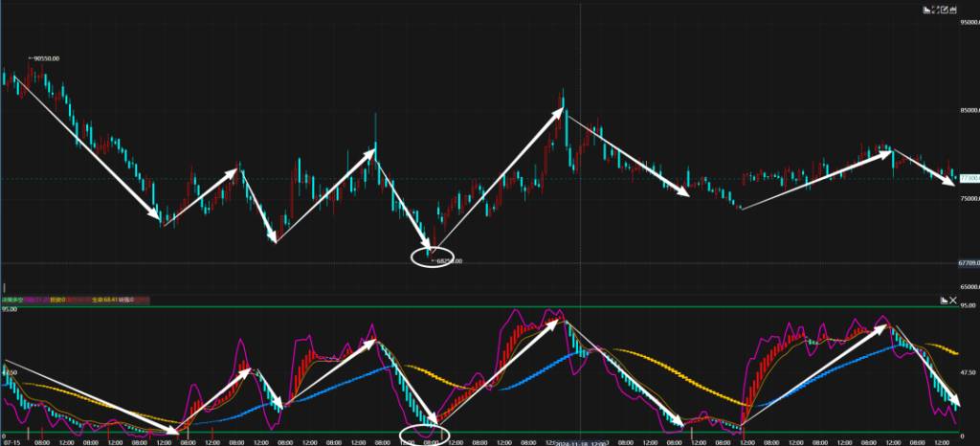The image size is (980, 446).
Task: Click the 47.50 level on indicator axis
Action: [x=968, y=370]
